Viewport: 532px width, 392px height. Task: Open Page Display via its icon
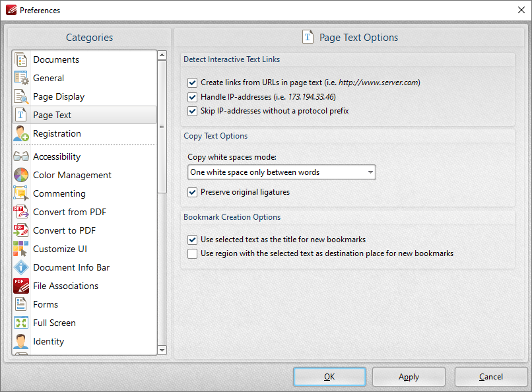tap(23, 96)
